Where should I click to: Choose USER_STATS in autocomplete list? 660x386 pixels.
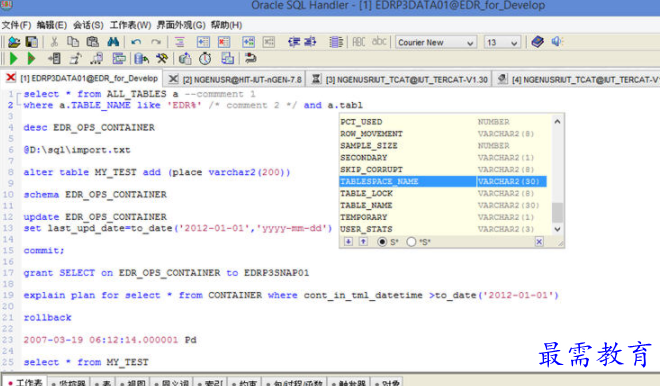click(443, 229)
